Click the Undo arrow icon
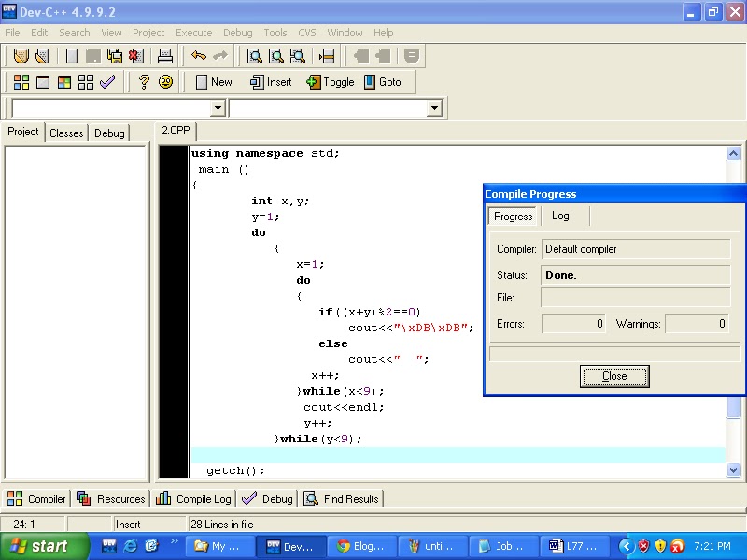The height and width of the screenshot is (560, 747). pyautogui.click(x=199, y=56)
